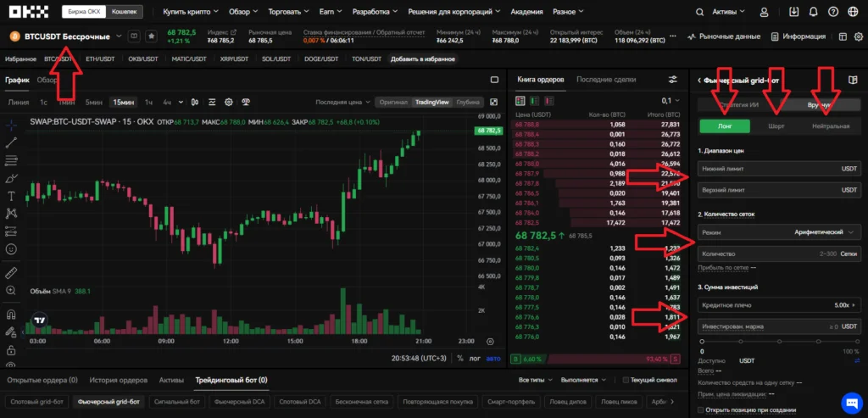Click 'Добавить в избранное' button
868x418 pixels.
pos(417,59)
